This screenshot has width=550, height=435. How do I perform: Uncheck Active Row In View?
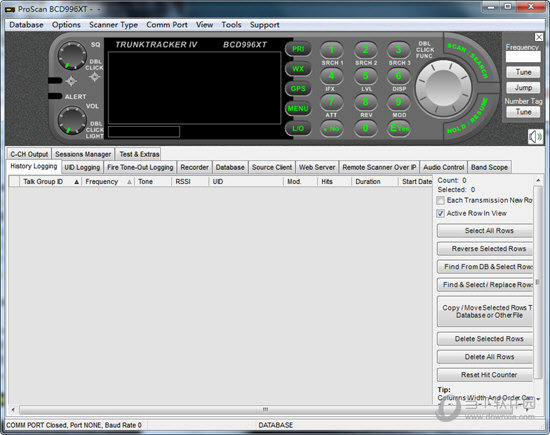441,213
